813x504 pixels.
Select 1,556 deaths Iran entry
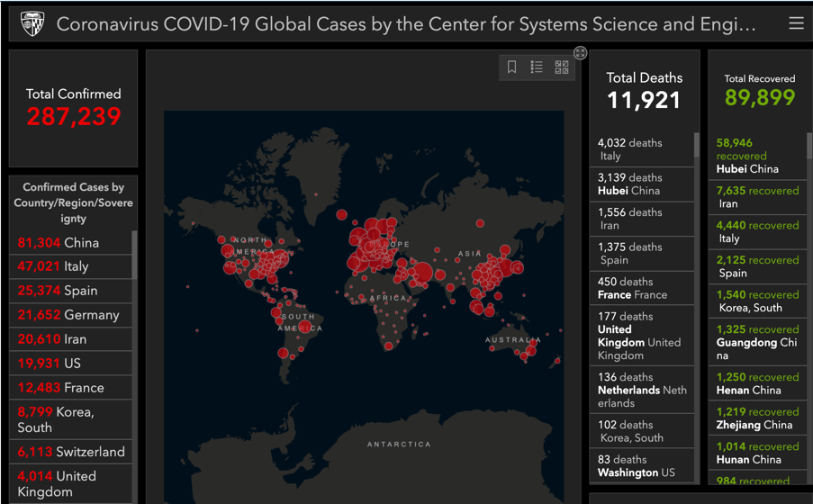point(642,220)
